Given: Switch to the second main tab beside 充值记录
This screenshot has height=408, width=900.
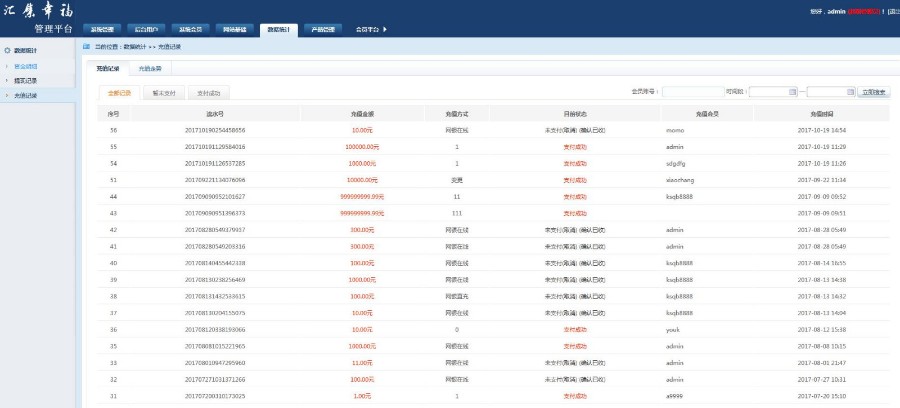Looking at the screenshot, I should coord(150,69).
